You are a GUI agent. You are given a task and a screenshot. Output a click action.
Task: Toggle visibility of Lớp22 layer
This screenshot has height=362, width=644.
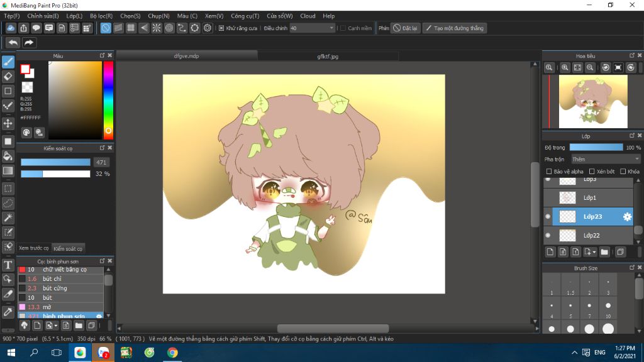(548, 235)
